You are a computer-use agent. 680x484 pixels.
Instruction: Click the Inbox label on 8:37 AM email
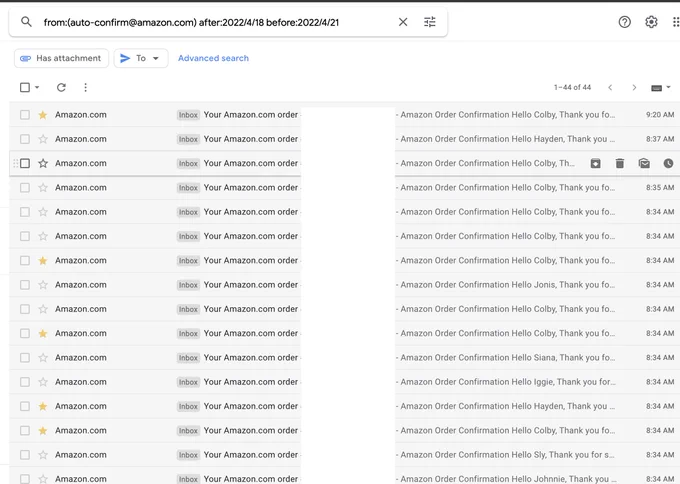pyautogui.click(x=188, y=139)
